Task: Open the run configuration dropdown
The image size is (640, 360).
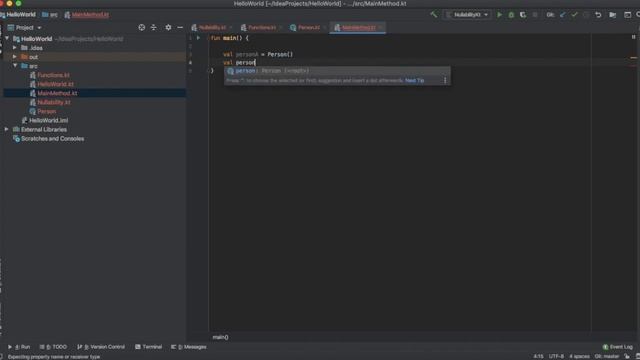Action: pos(467,15)
